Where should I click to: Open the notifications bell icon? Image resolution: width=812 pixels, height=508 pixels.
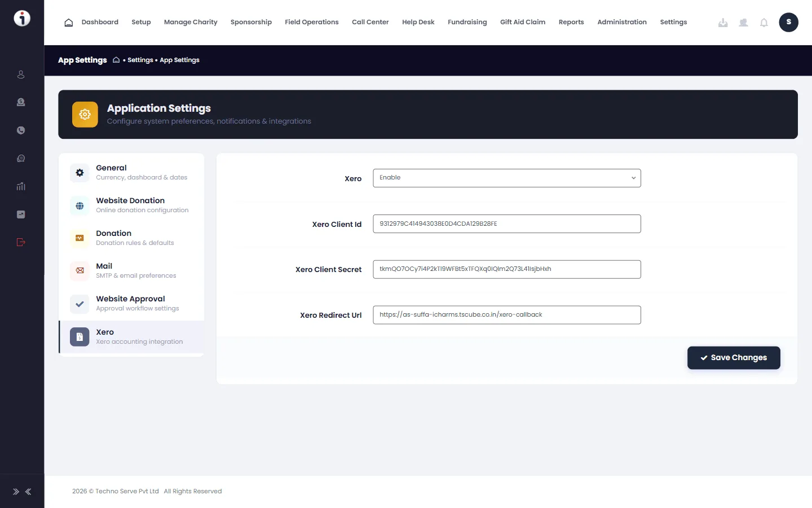coord(764,23)
